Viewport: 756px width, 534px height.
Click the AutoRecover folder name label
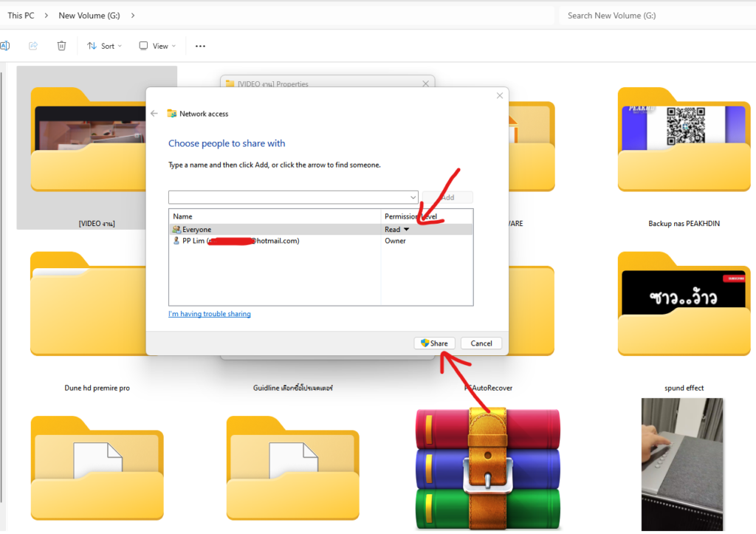(x=489, y=388)
